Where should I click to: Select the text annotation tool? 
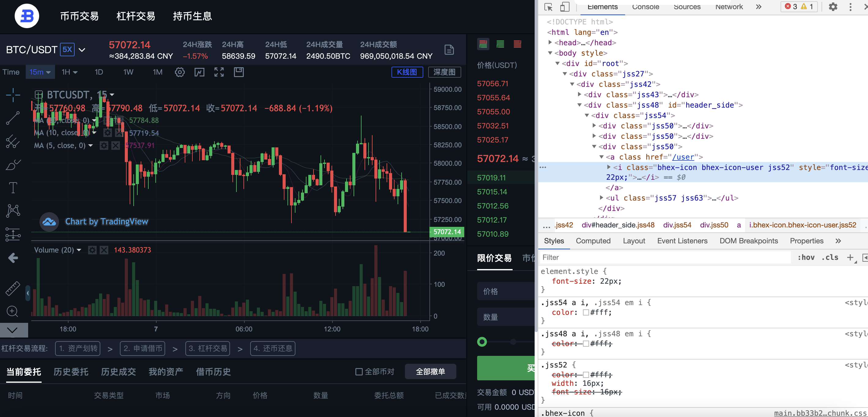click(x=13, y=188)
